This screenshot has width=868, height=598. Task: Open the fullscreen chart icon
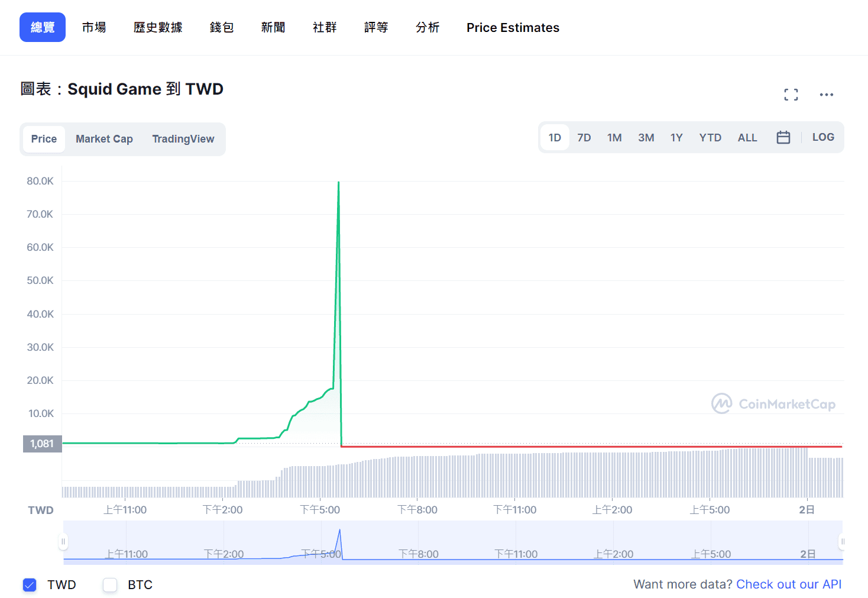tap(791, 95)
